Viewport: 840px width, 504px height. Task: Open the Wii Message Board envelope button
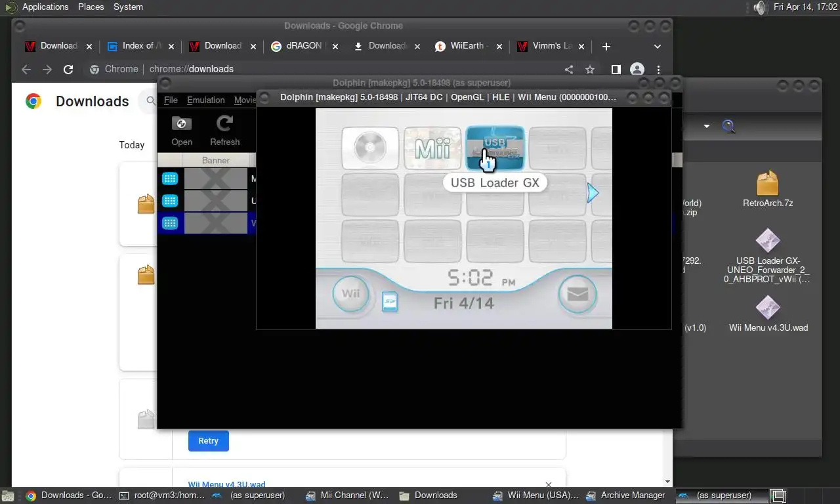coord(577,294)
